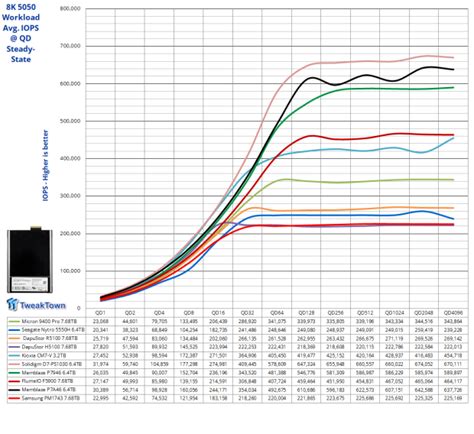Click the pink Solidigm legend color line

pyautogui.click(x=14, y=364)
